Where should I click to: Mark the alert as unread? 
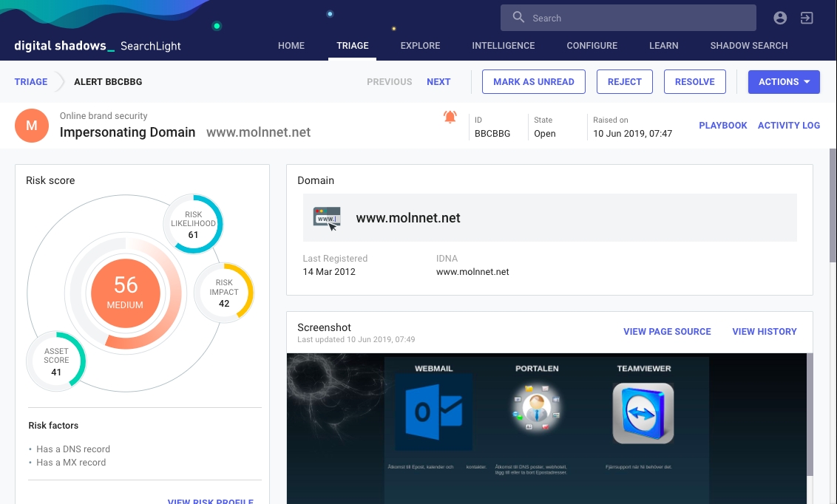point(533,81)
